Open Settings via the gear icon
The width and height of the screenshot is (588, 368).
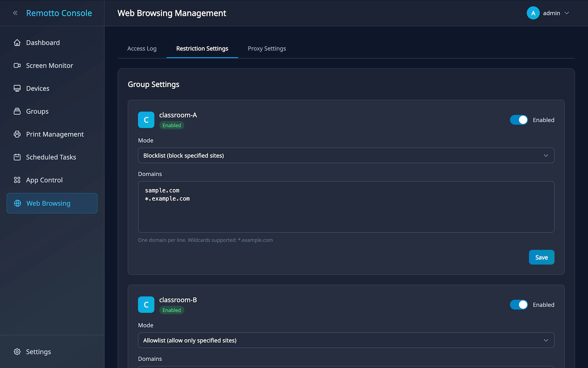pos(17,352)
